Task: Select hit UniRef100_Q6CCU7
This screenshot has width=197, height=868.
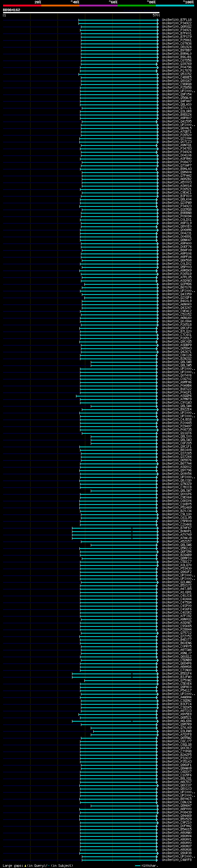Action: click(x=177, y=785)
